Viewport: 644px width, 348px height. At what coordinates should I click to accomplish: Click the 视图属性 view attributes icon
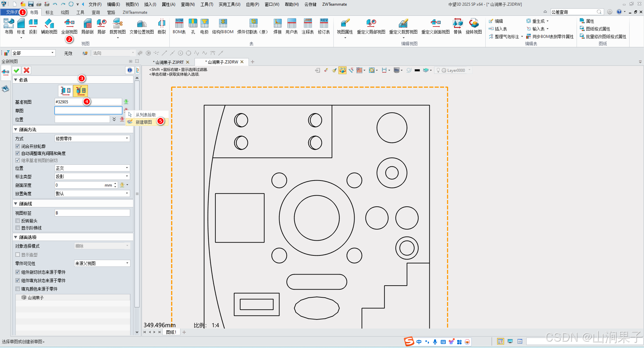pos(345,26)
